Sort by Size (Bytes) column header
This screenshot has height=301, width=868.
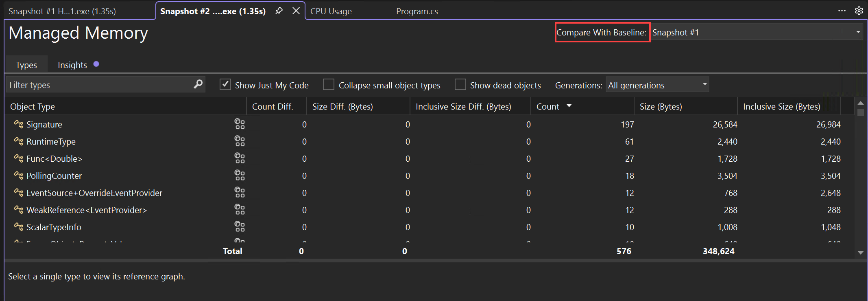tap(661, 107)
